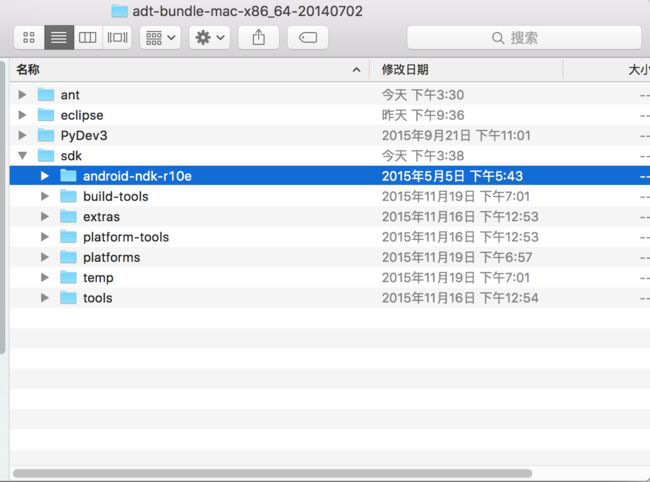This screenshot has width=650, height=482.
Task: Open the gear action menu
Action: [x=209, y=38]
